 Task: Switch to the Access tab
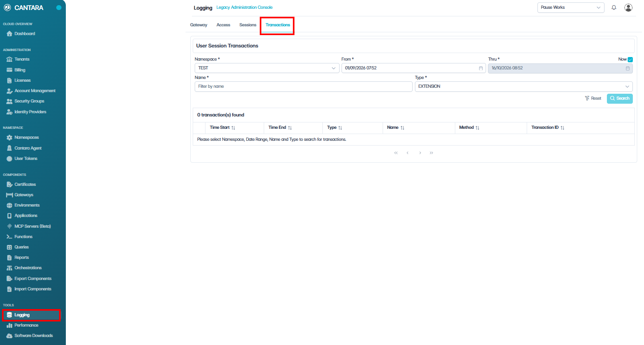coord(223,25)
